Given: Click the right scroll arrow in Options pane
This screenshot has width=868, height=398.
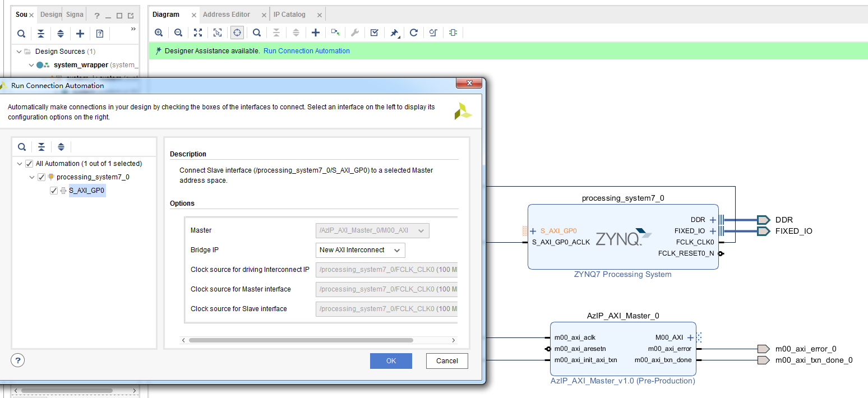Looking at the screenshot, I should (x=454, y=340).
